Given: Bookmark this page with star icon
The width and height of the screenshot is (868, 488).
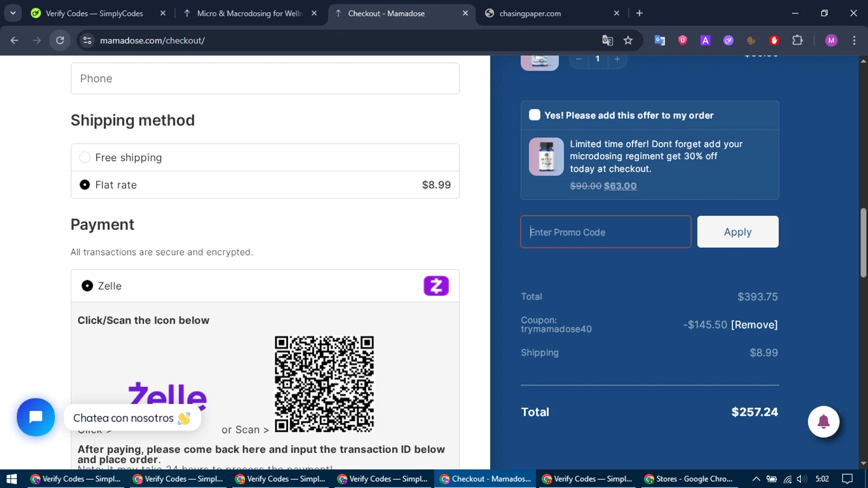Looking at the screenshot, I should pos(628,41).
